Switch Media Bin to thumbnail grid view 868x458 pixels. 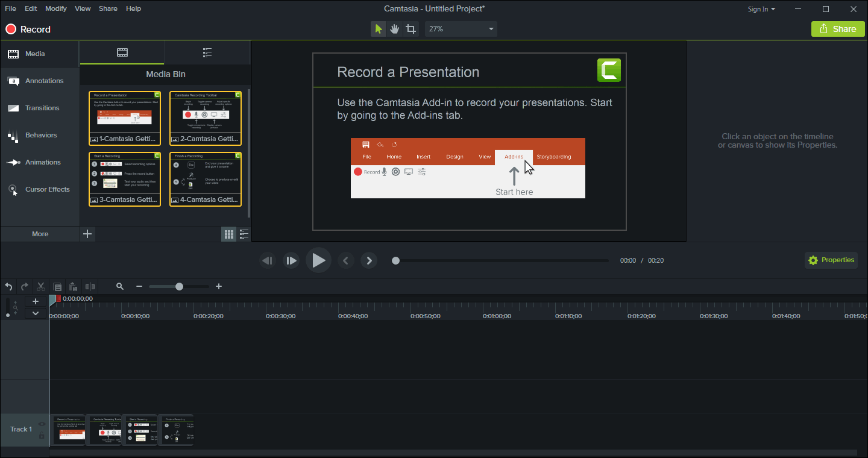(229, 234)
